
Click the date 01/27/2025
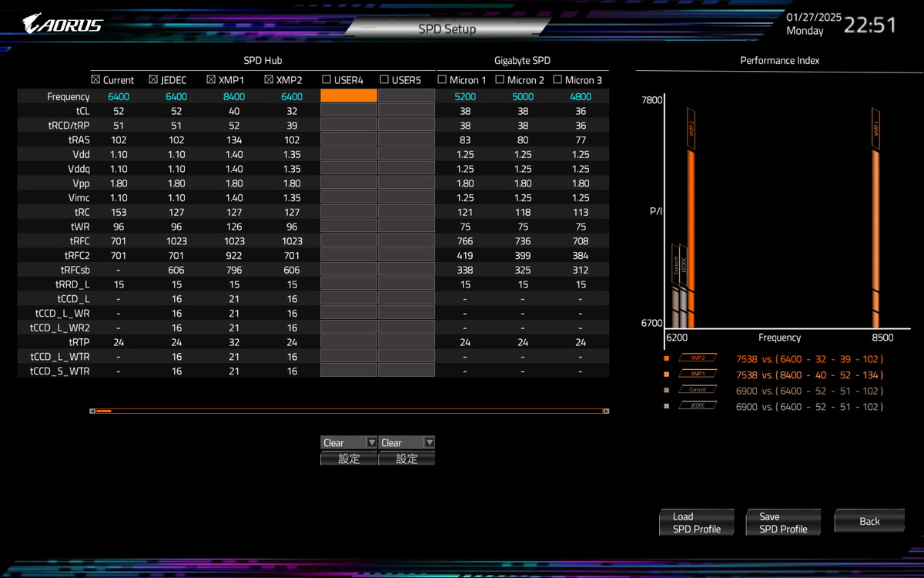pos(814,17)
